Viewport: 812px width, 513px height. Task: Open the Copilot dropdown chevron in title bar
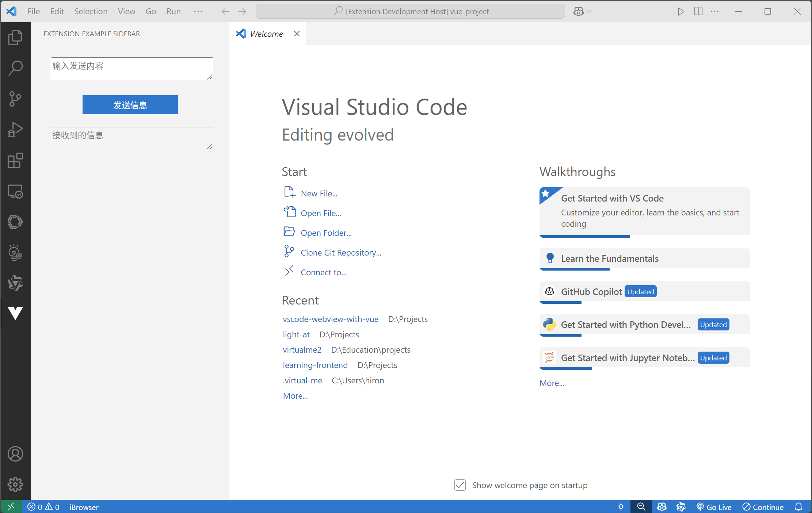pos(589,11)
